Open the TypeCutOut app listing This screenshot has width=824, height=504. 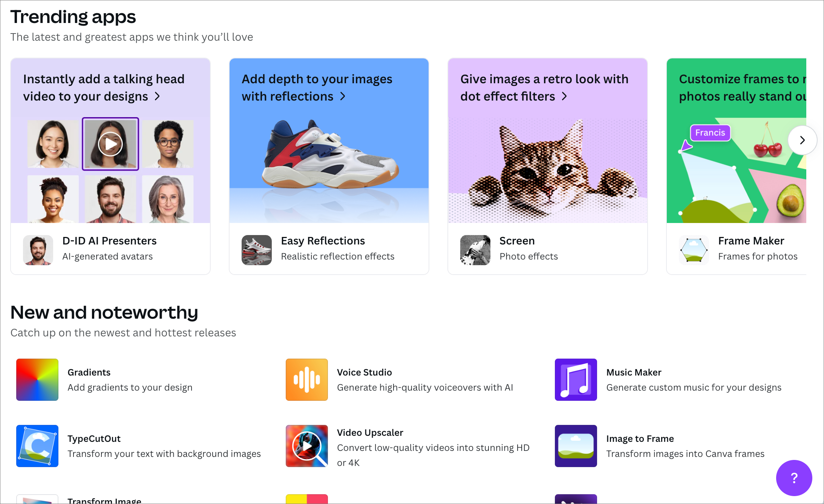[140, 446]
